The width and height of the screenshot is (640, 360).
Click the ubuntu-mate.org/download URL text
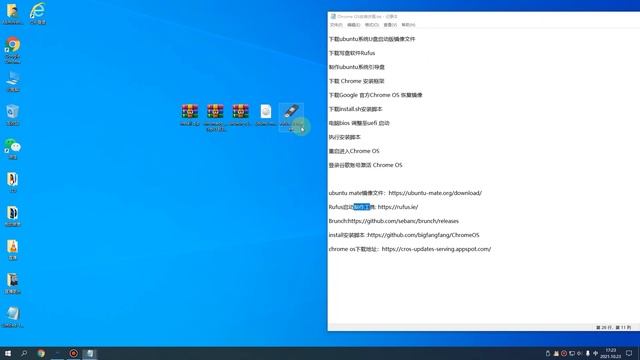tap(435, 193)
